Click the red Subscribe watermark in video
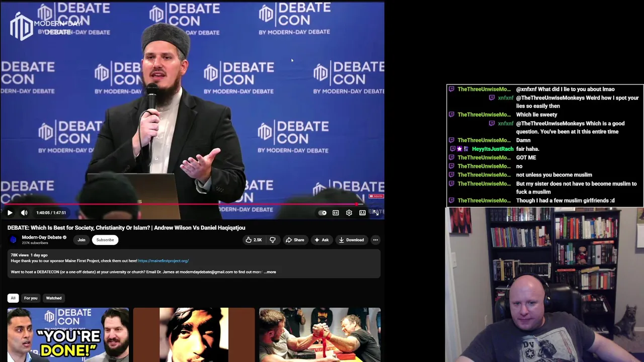 click(x=376, y=197)
